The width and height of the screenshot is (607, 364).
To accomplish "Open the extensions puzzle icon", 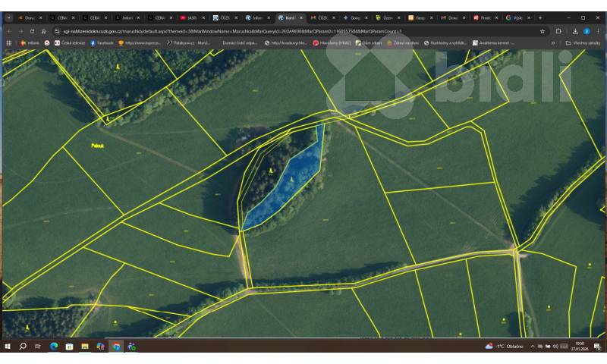I will pyautogui.click(x=558, y=31).
